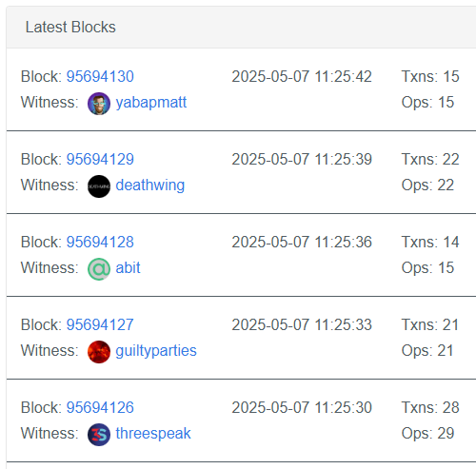476x469 pixels.
Task: Visit yabapmatt witness profile link
Action: pyautogui.click(x=151, y=103)
